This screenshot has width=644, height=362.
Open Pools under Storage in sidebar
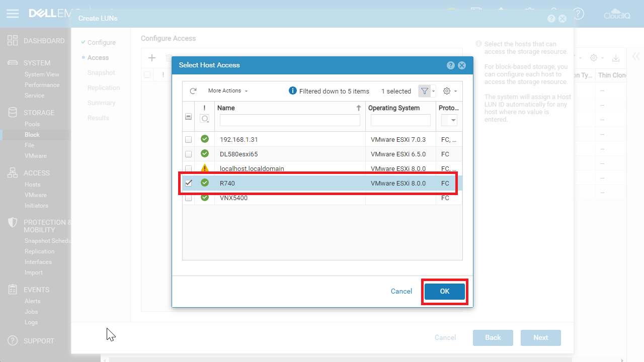[x=32, y=124]
